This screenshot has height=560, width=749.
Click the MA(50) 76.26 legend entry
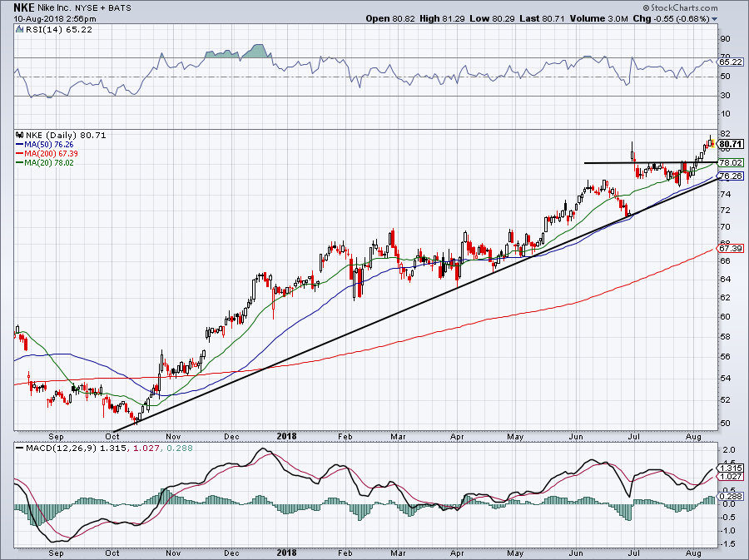44,144
